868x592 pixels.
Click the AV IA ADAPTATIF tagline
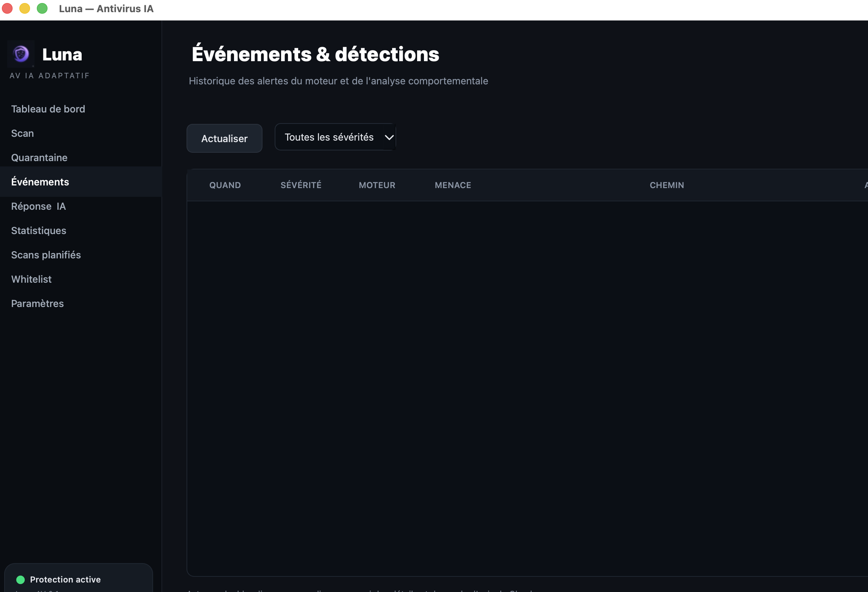pyautogui.click(x=50, y=76)
